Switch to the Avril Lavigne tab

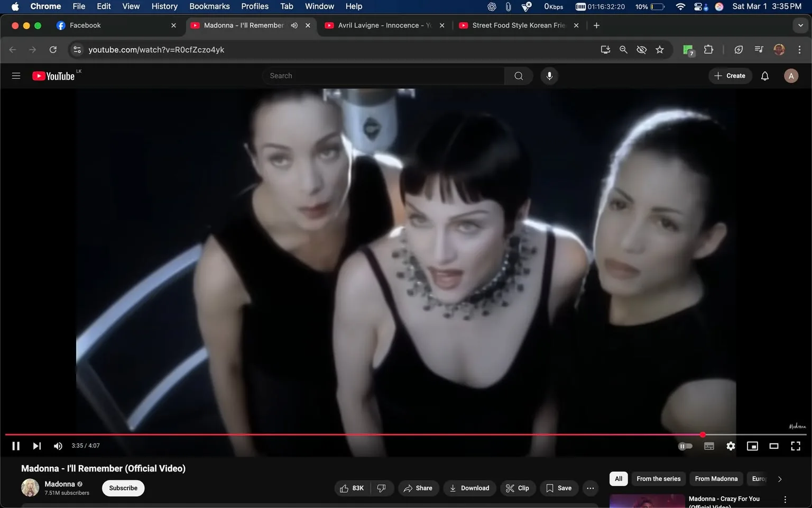point(378,25)
